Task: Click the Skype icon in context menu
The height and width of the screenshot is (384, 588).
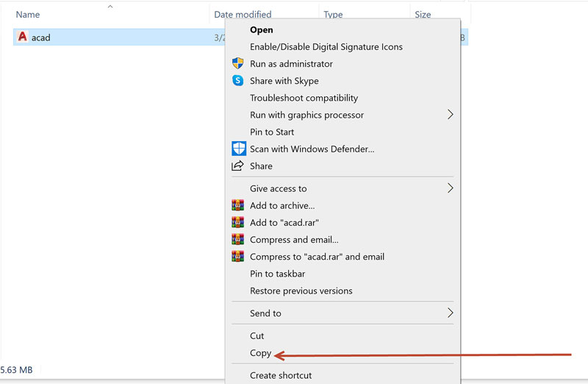Action: coord(237,80)
